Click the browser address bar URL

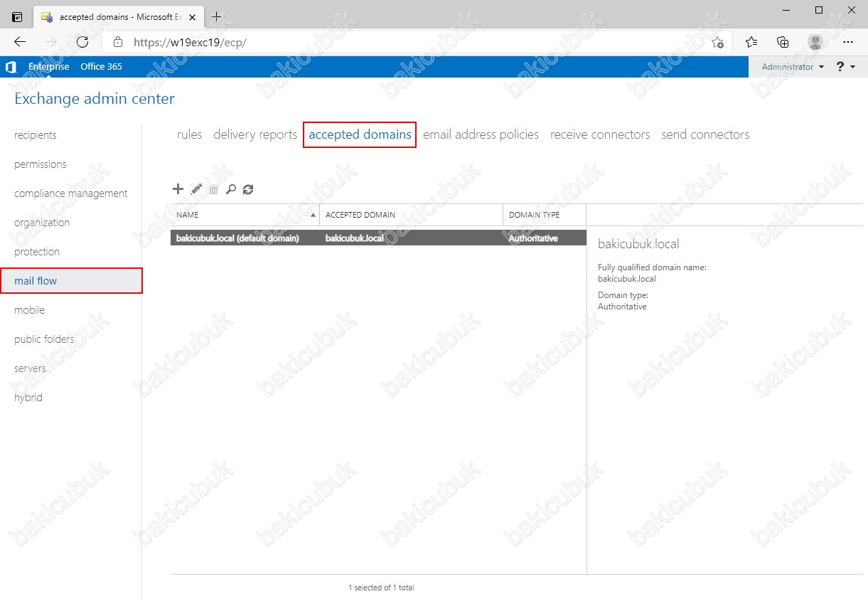[190, 42]
